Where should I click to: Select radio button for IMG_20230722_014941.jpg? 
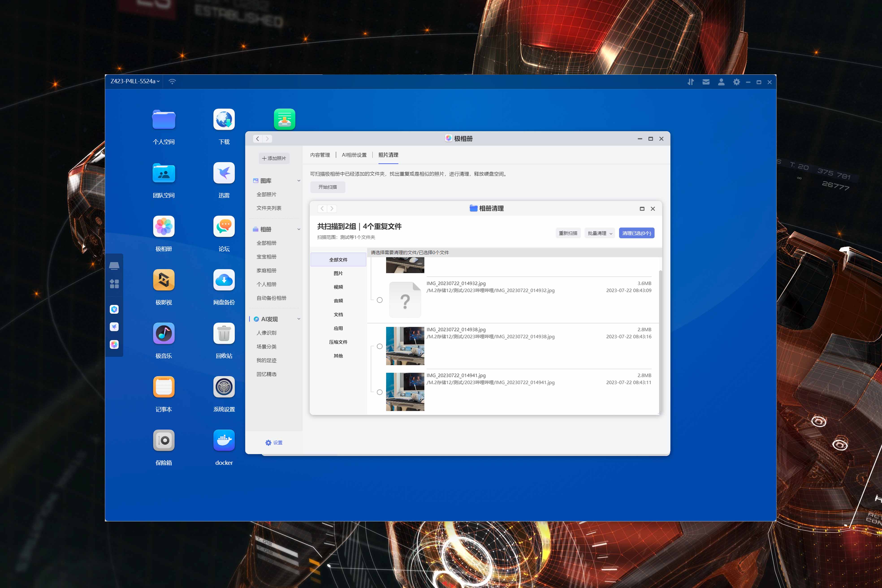(x=380, y=392)
